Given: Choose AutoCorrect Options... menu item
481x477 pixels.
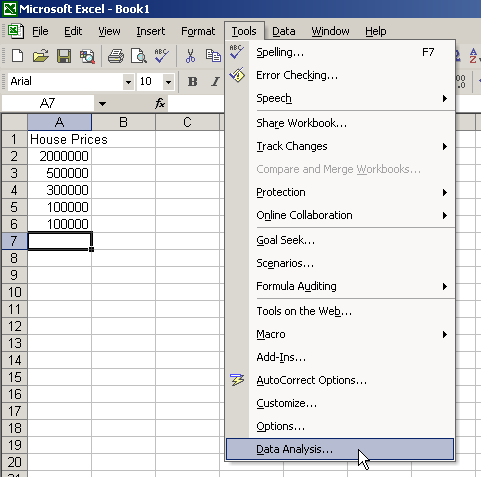Looking at the screenshot, I should [x=340, y=380].
